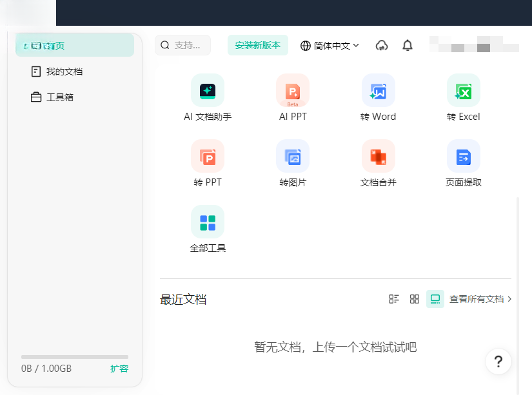Open the AI 文档助手 tool

click(x=208, y=98)
